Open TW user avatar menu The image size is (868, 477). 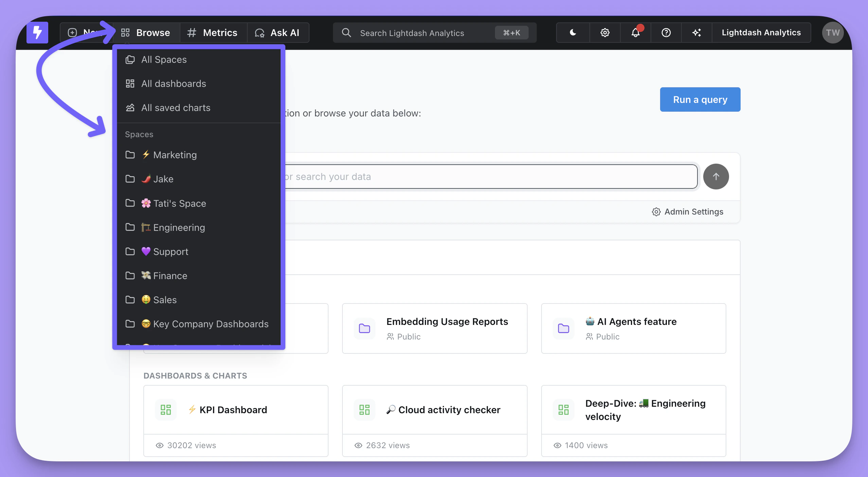coord(833,33)
